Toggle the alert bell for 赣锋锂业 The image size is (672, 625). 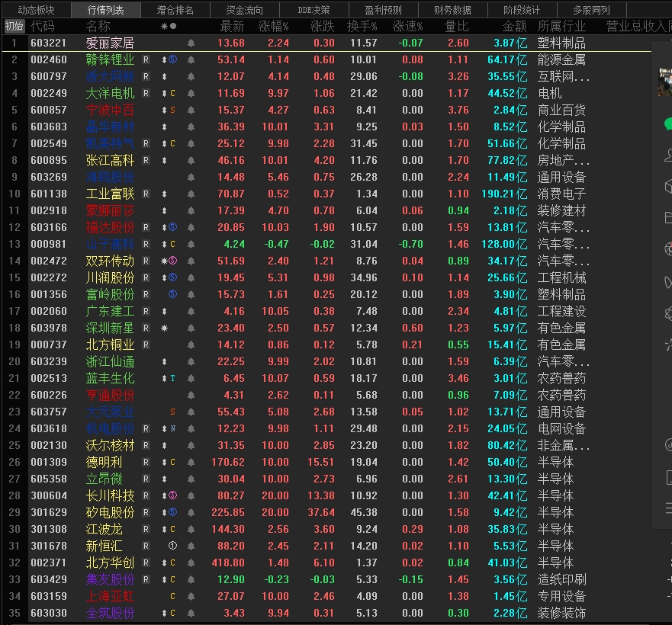pyautogui.click(x=191, y=59)
